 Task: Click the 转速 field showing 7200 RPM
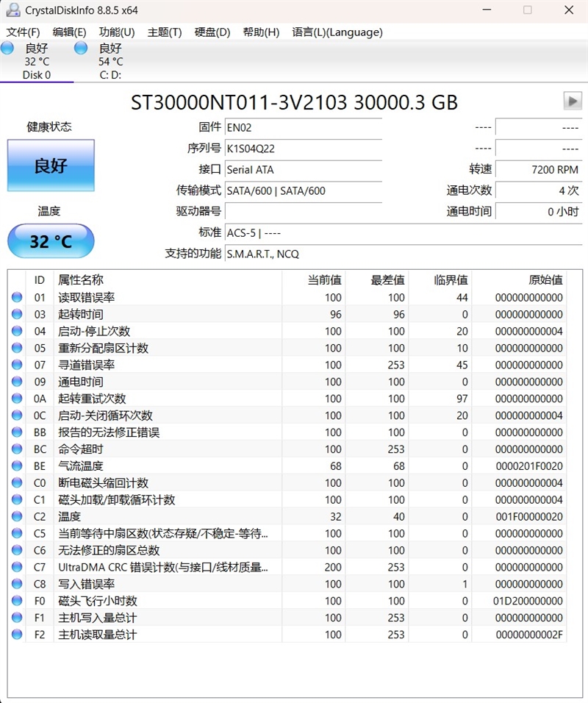click(x=539, y=170)
